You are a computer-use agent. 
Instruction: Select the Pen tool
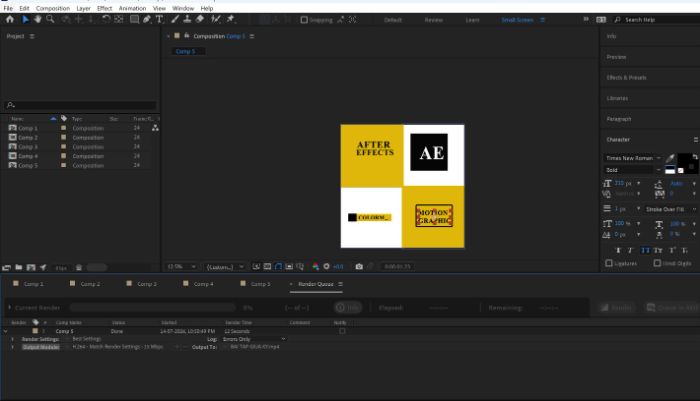(147, 19)
